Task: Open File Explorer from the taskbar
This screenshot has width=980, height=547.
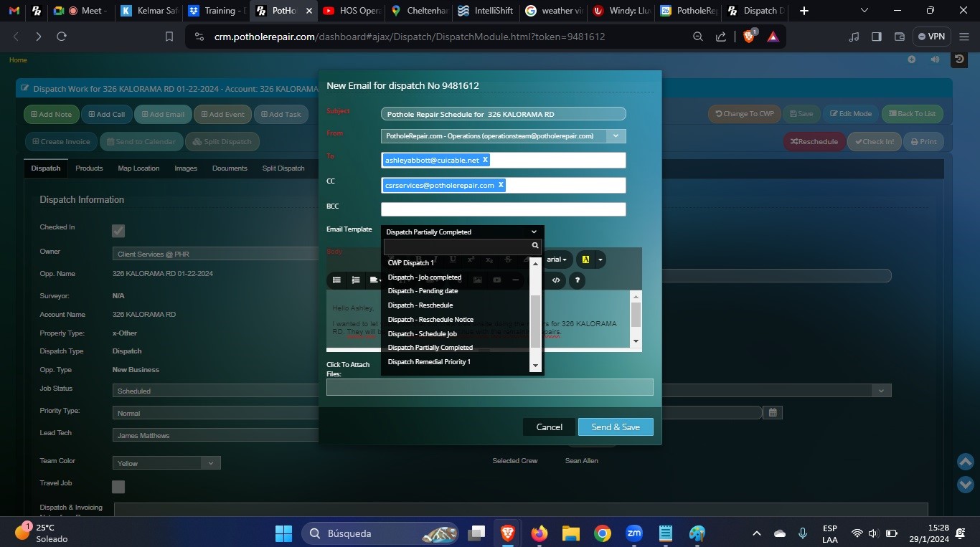Action: click(x=570, y=533)
